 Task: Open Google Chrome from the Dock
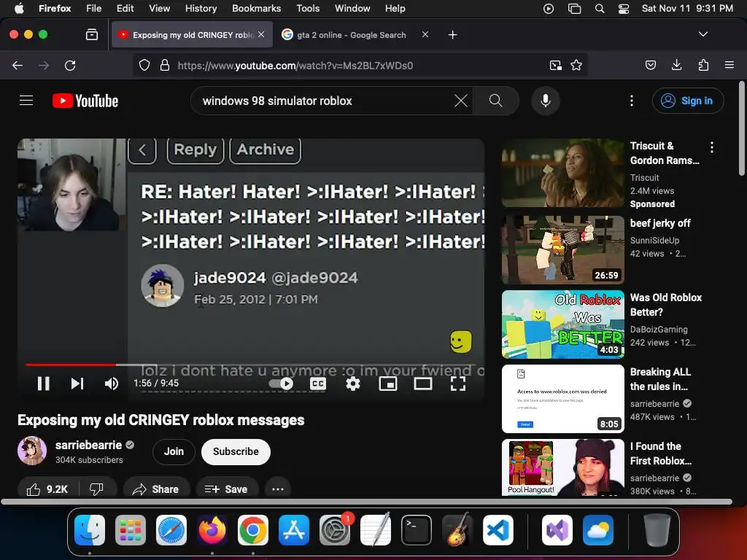click(x=253, y=530)
